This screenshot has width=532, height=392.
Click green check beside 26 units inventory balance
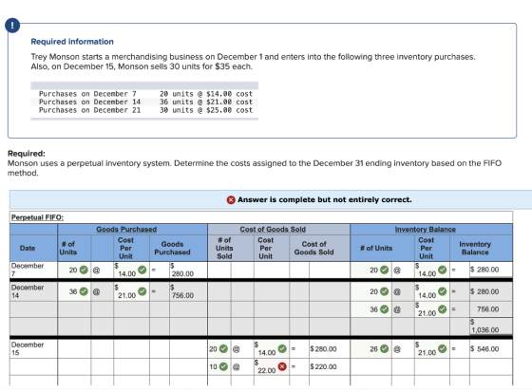[384, 348]
